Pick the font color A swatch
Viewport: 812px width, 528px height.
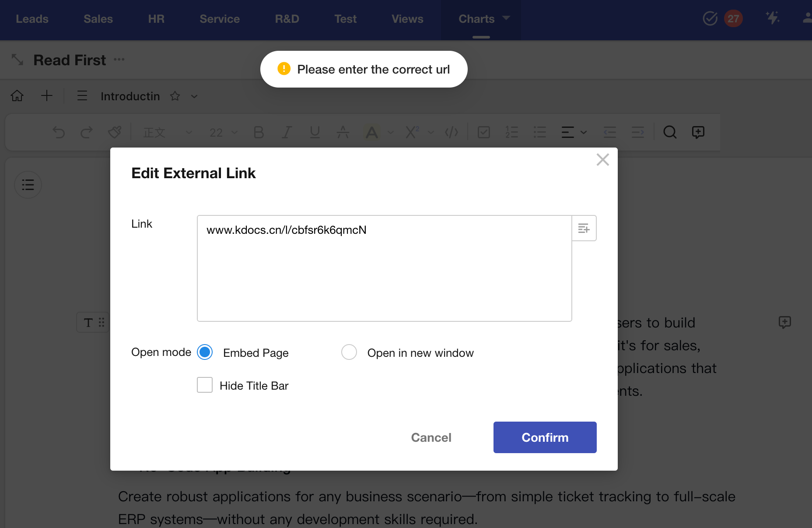[x=372, y=132]
